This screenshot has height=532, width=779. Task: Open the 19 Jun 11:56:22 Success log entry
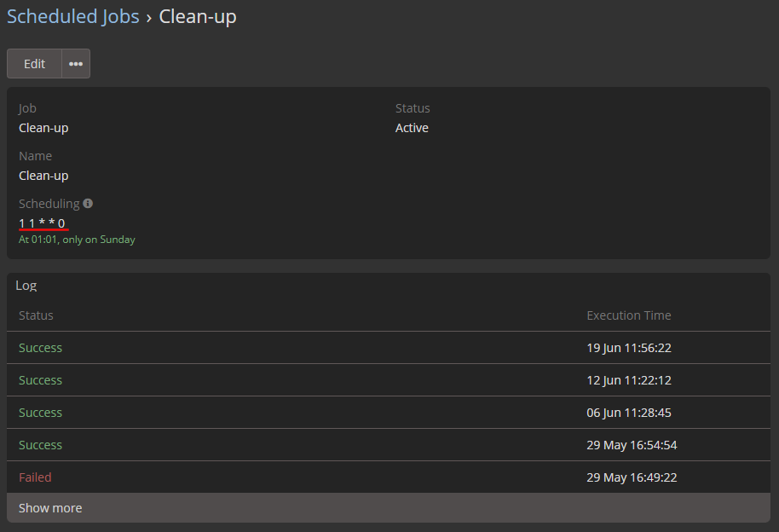[x=389, y=348]
